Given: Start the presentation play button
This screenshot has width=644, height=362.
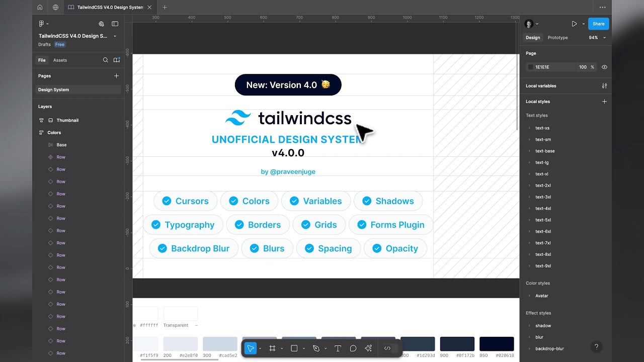Looking at the screenshot, I should click(x=574, y=24).
